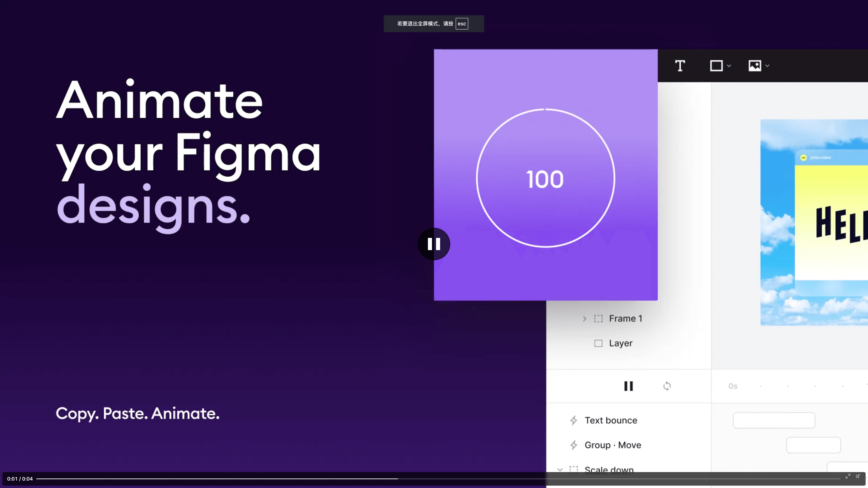
Task: Select the Frame 1 tree item
Action: point(626,318)
